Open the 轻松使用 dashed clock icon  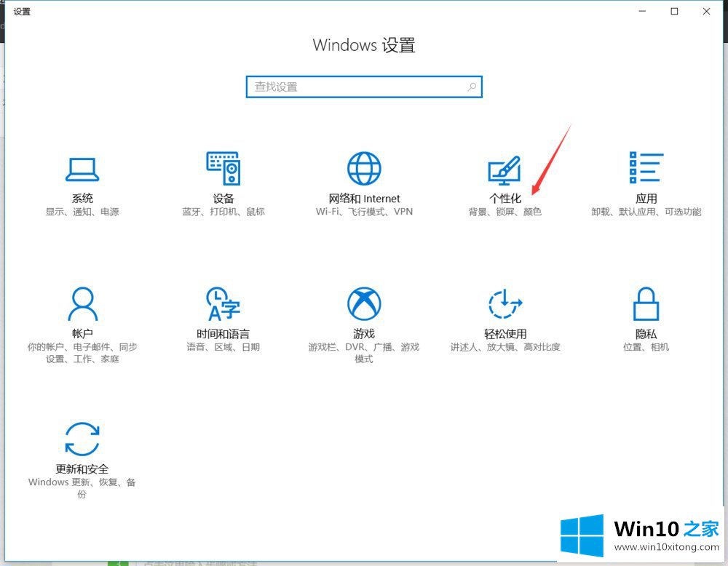(505, 304)
